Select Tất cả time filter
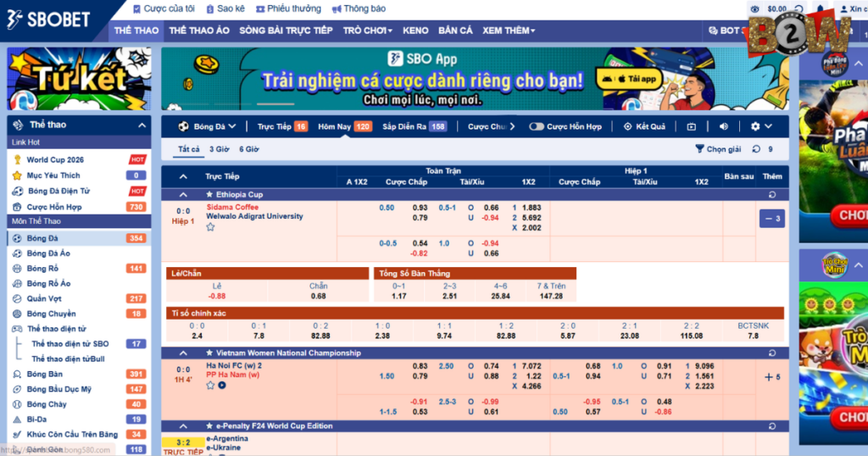The image size is (868, 456). (x=189, y=149)
